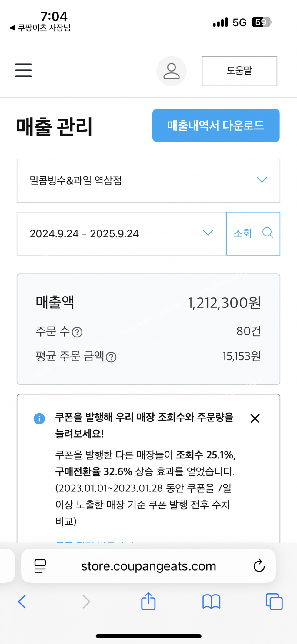Image resolution: width=297 pixels, height=644 pixels.
Task: Reload the page with refresh icon
Action: coord(259,565)
